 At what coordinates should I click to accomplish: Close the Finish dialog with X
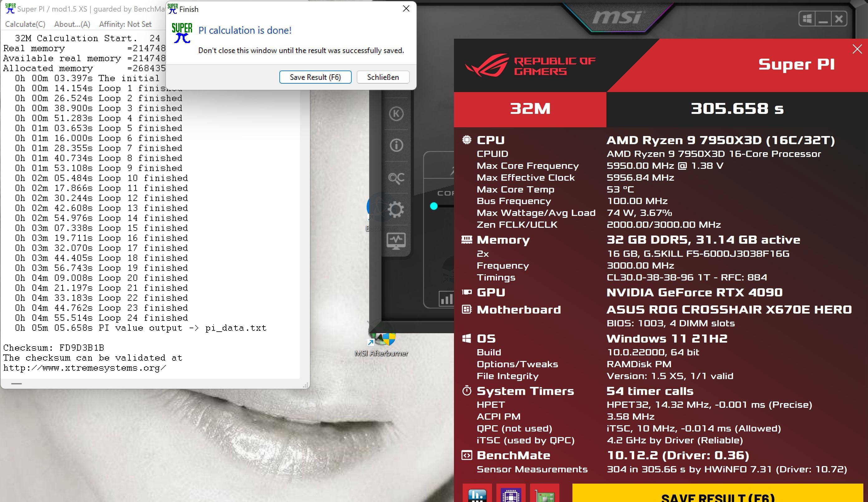[406, 9]
